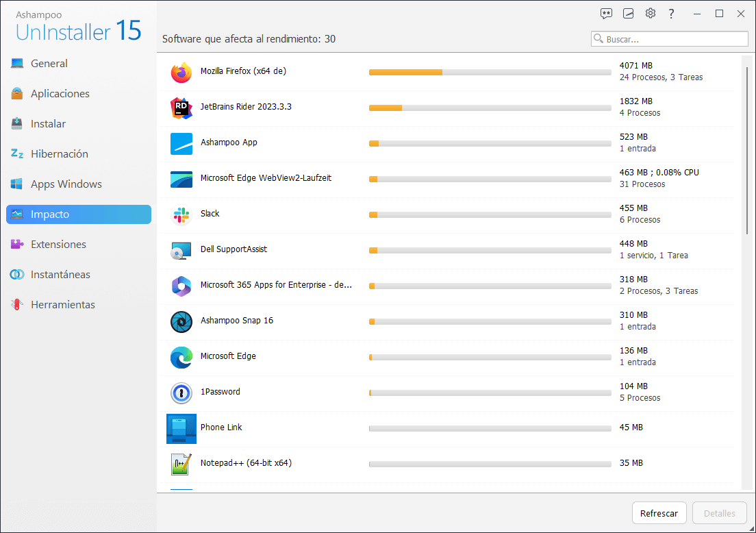This screenshot has width=756, height=533.
Task: Click the Herramientas tools icon
Action: click(x=17, y=304)
